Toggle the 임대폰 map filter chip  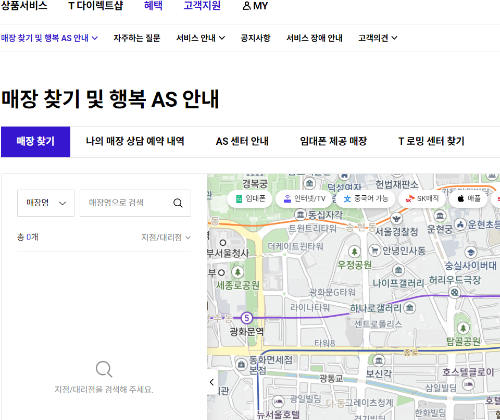tap(250, 199)
